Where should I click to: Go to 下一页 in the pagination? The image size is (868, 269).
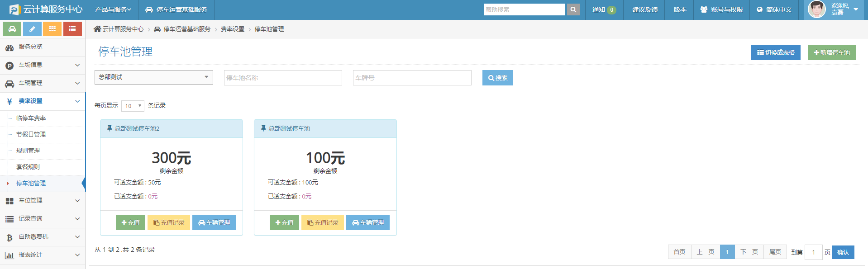tap(749, 252)
